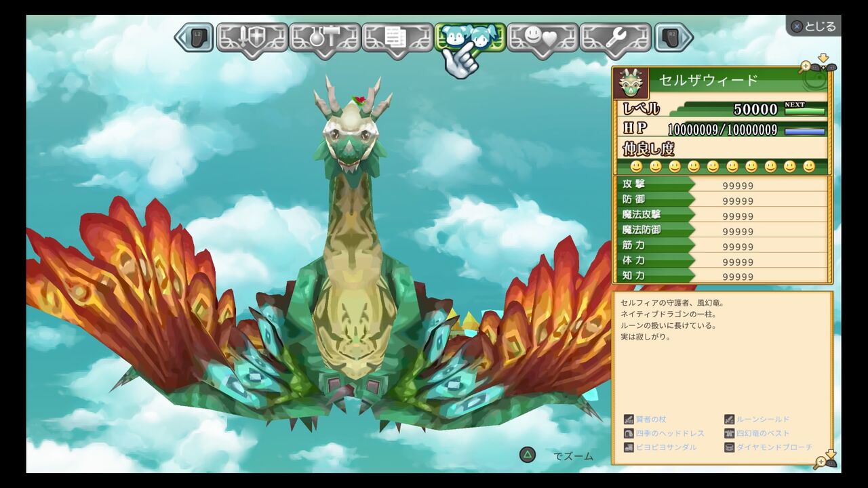Screen dimensions: 868x488
Task: Open the smiley and heart friendship tab
Action: [x=542, y=39]
